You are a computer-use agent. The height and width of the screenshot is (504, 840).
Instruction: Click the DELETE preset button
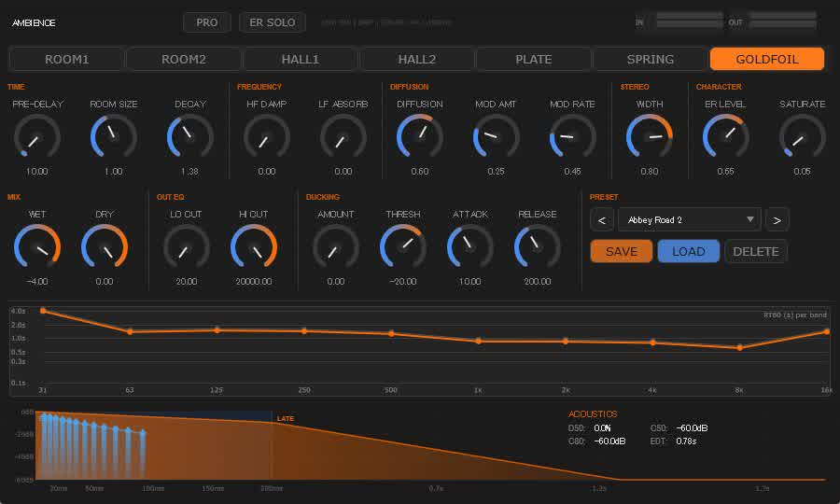point(756,251)
